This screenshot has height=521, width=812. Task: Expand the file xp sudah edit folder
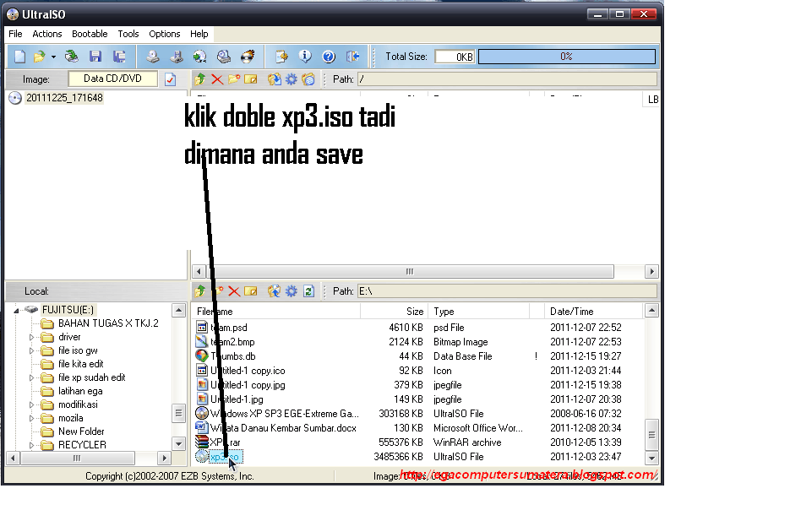tap(31, 377)
